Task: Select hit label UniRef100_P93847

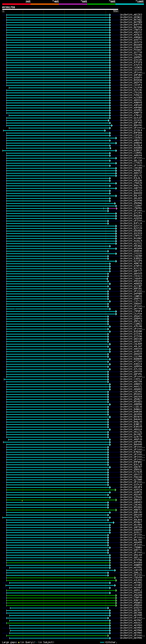Action: point(131,50)
